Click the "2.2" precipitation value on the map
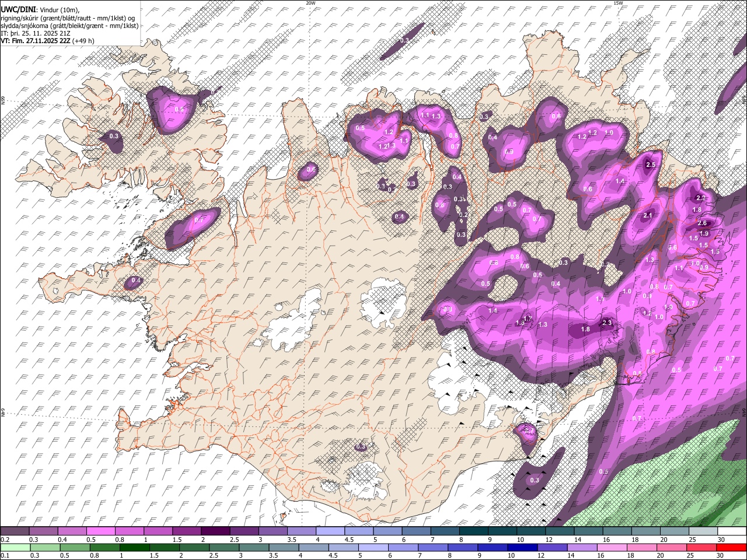This screenshot has width=747, height=560. [x=701, y=198]
